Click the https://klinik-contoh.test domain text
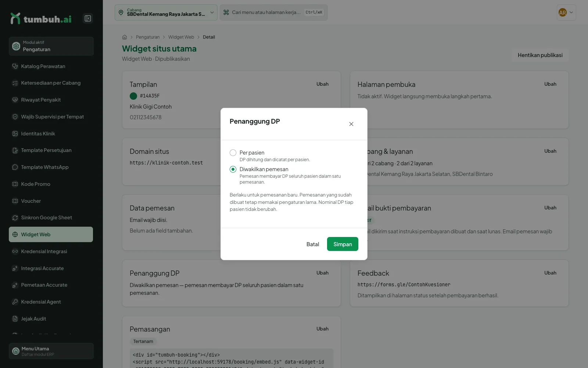 click(x=166, y=163)
